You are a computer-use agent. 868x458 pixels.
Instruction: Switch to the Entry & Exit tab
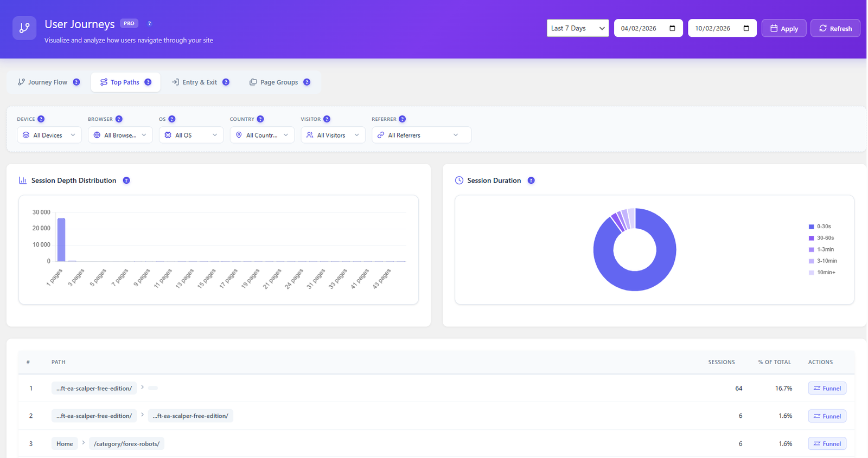(x=199, y=82)
